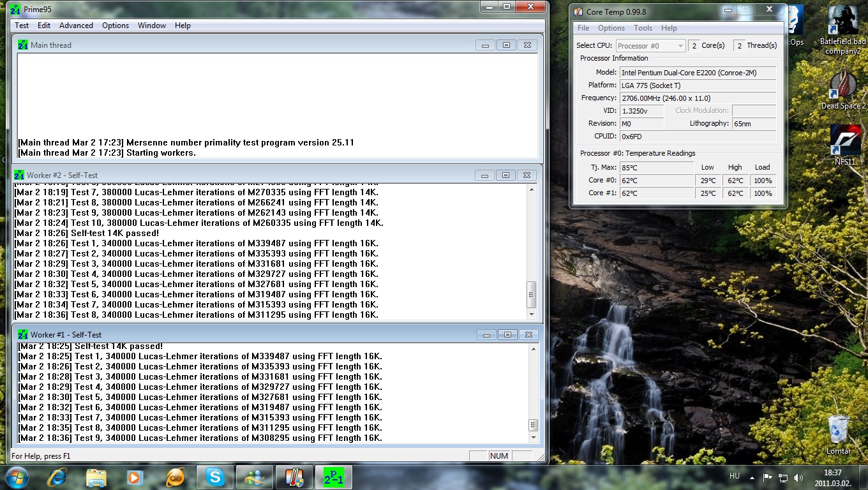Click the Worker #2 window icon
This screenshot has height=490, width=868.
(19, 175)
